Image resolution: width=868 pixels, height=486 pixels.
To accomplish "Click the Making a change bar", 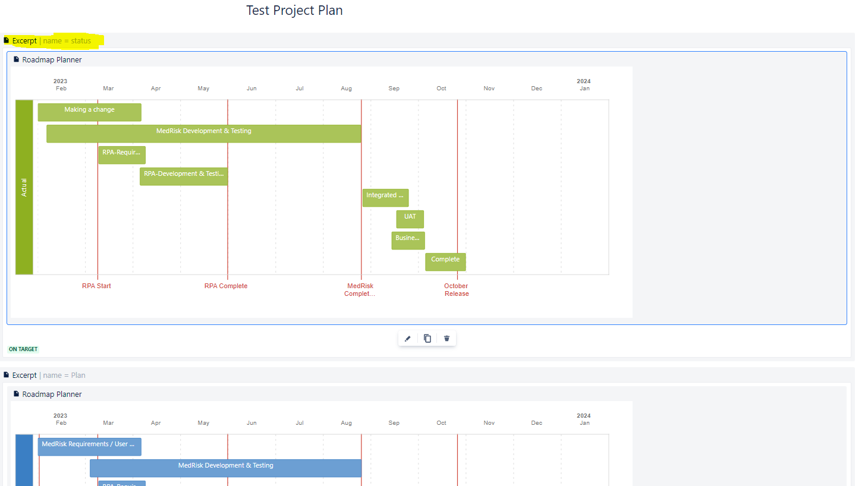I will 90,112.
